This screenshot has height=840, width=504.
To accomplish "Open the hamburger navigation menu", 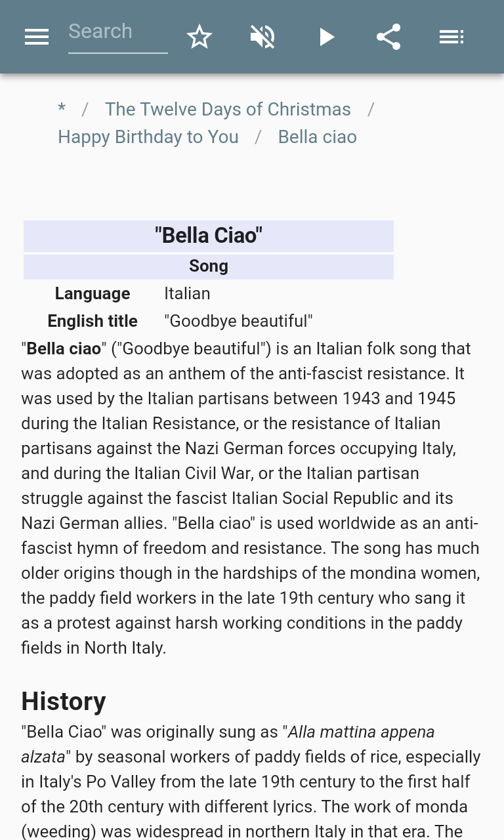I will coord(37,37).
